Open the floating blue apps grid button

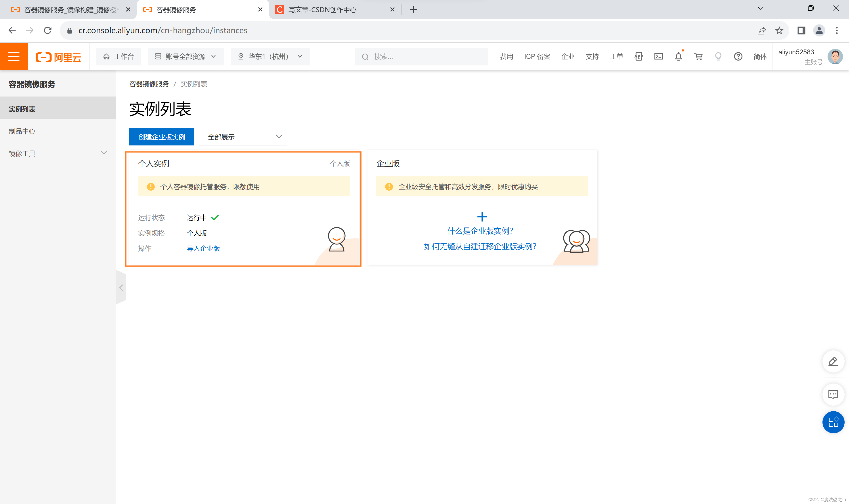[x=833, y=422]
